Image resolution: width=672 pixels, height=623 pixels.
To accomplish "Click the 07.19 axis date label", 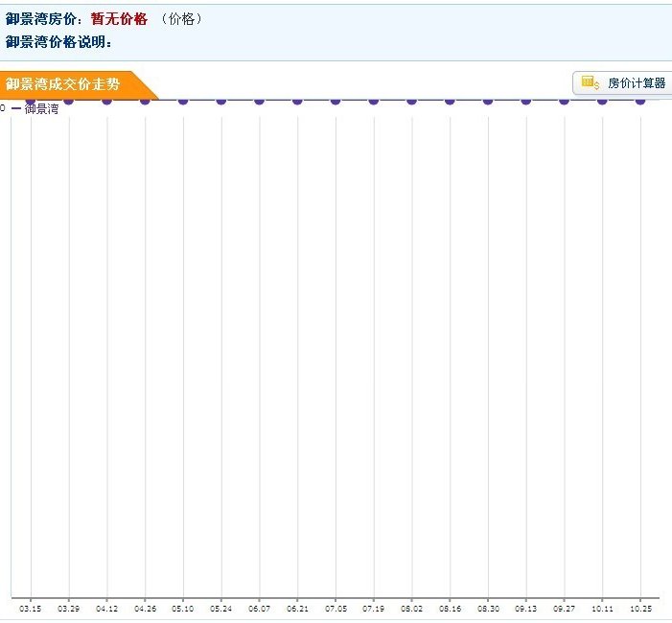I will point(374,609).
